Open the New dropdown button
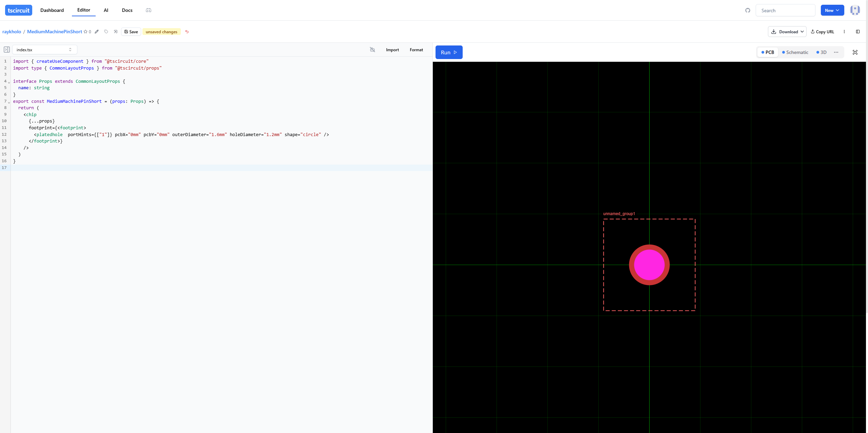 pos(832,11)
